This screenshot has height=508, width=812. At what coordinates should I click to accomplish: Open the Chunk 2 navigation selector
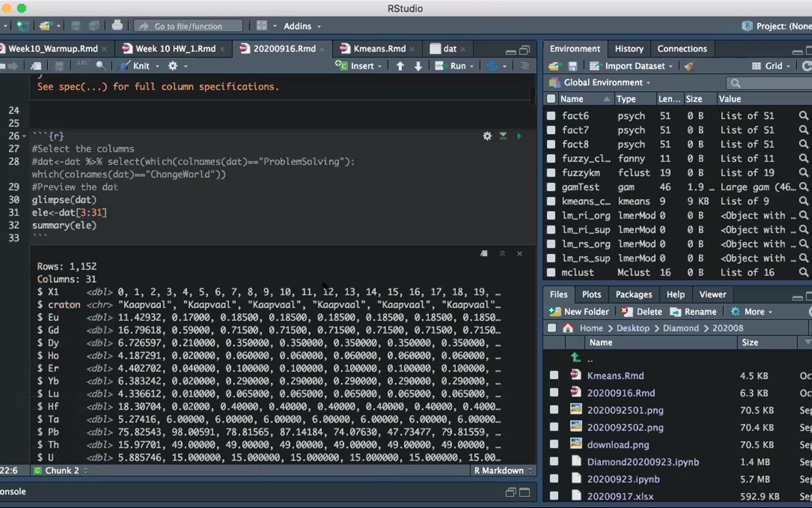61,470
